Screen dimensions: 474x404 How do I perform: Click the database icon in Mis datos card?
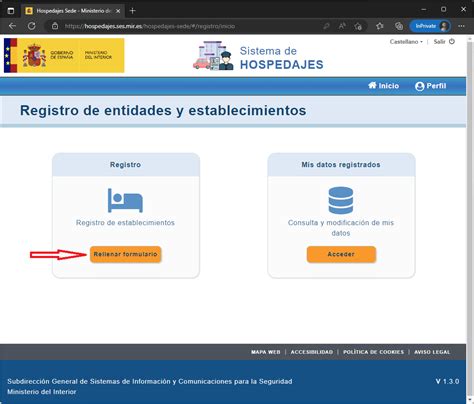[x=341, y=200]
